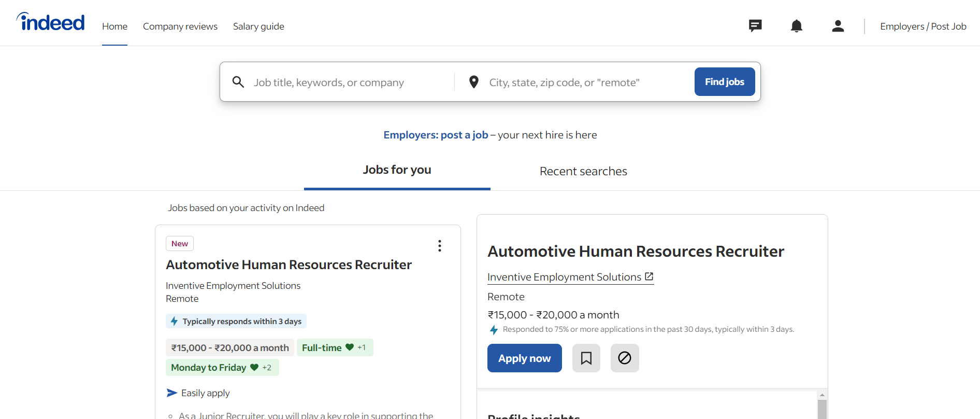Open the messages icon
980x419 pixels.
(755, 26)
